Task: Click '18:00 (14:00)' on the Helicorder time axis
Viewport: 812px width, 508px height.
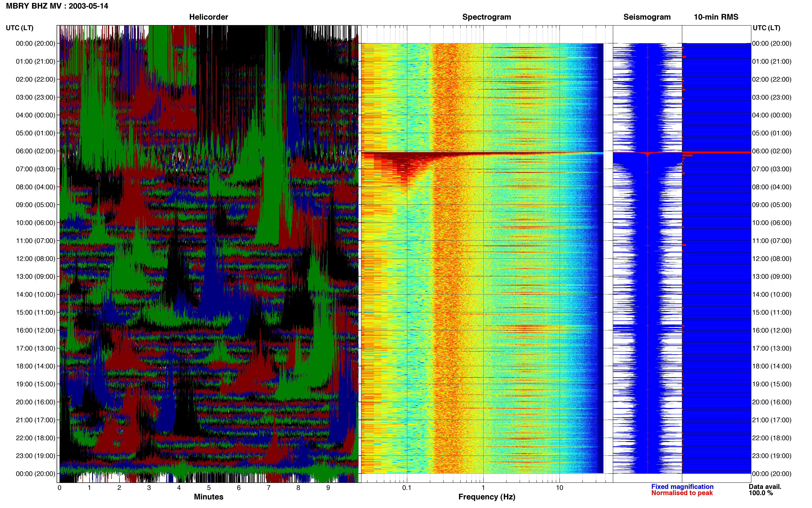Action: click(x=36, y=366)
